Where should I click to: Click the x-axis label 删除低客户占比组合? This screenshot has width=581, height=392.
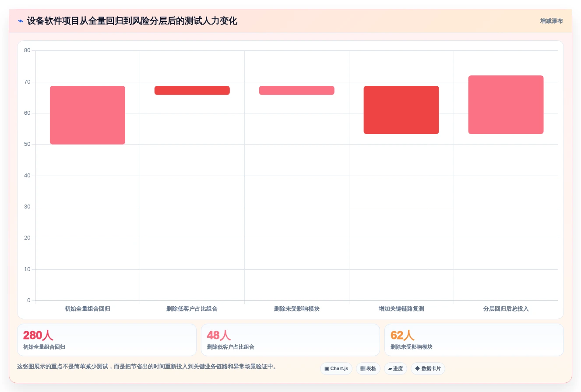click(192, 309)
